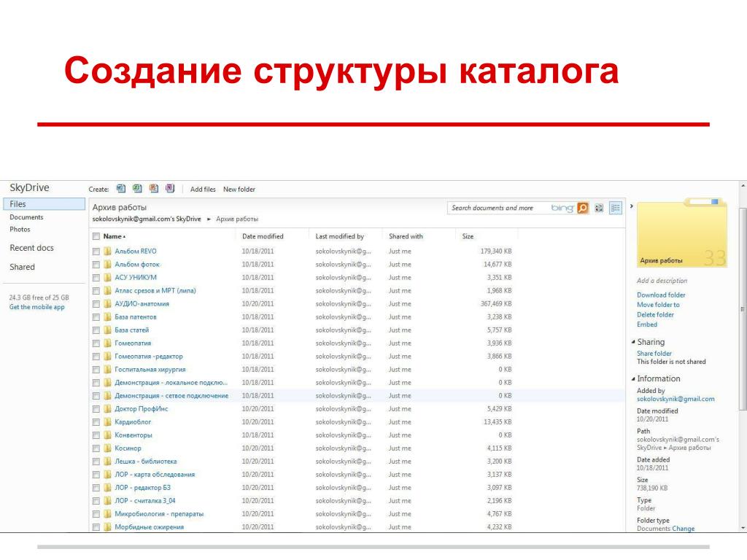Click folder icon of Конвенторы
The width and height of the screenshot is (747, 560).
108,435
